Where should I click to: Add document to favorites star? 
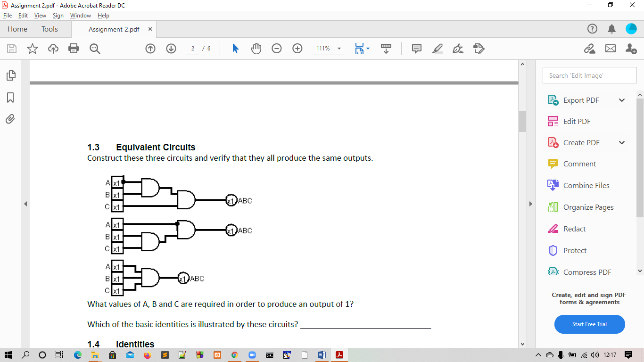click(x=32, y=49)
